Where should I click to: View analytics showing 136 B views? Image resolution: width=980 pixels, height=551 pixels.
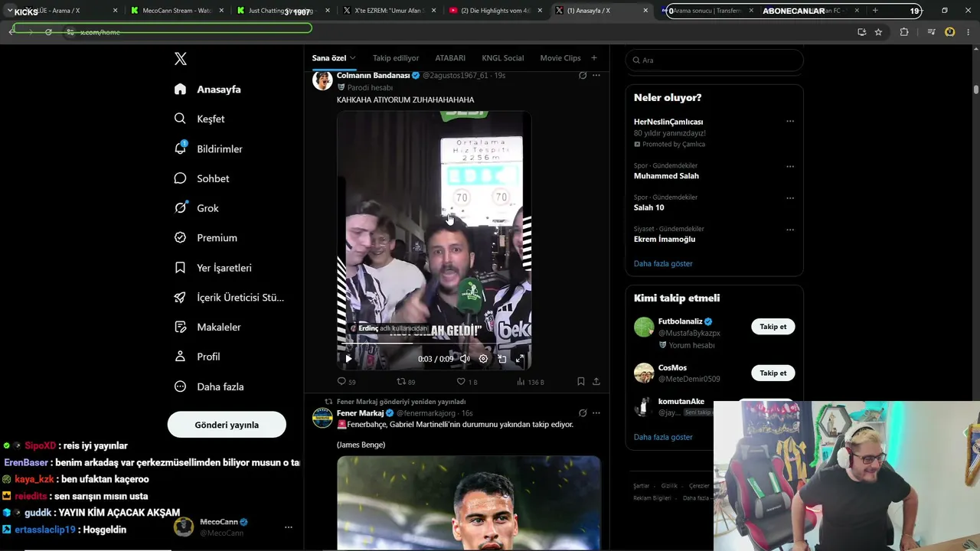point(530,381)
